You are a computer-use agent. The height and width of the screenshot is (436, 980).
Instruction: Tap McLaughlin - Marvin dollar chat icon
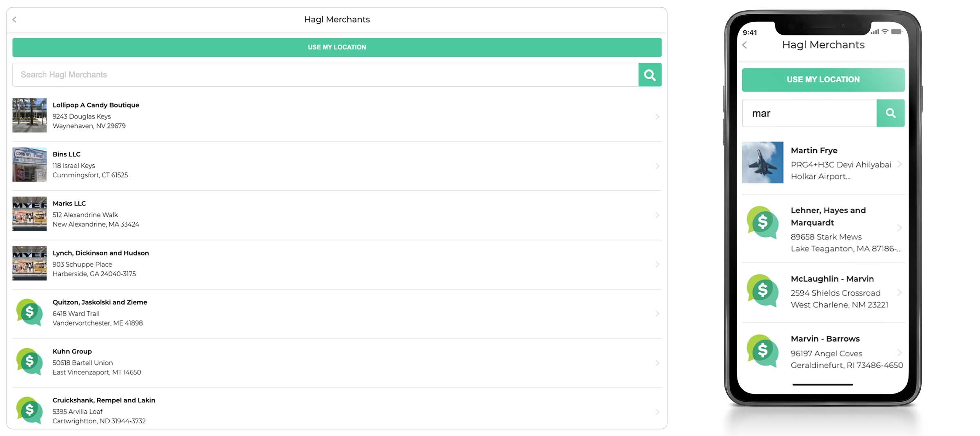click(x=762, y=291)
